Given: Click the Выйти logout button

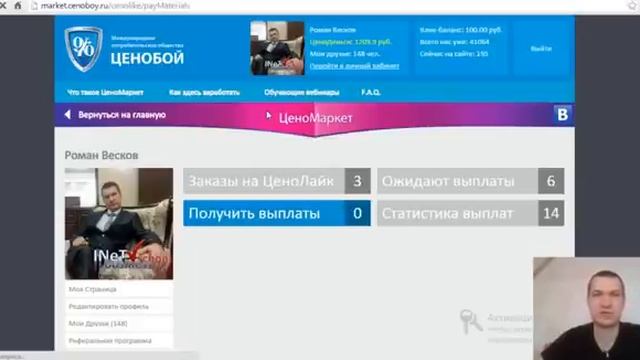Looking at the screenshot, I should click(541, 49).
